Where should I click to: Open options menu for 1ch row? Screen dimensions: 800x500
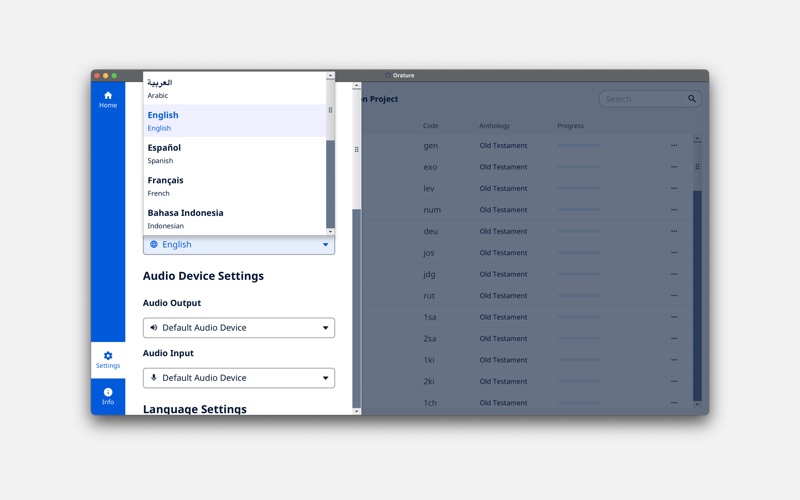point(674,403)
